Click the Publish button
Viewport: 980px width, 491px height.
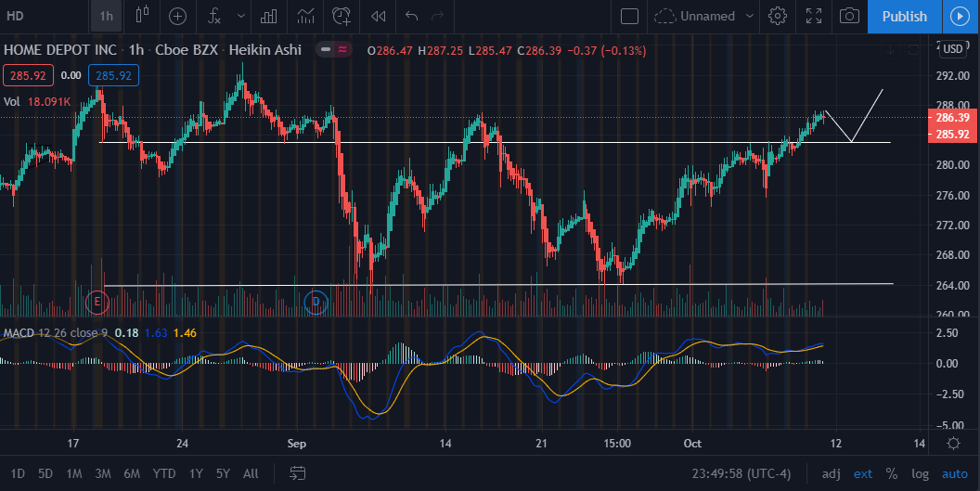click(x=905, y=17)
